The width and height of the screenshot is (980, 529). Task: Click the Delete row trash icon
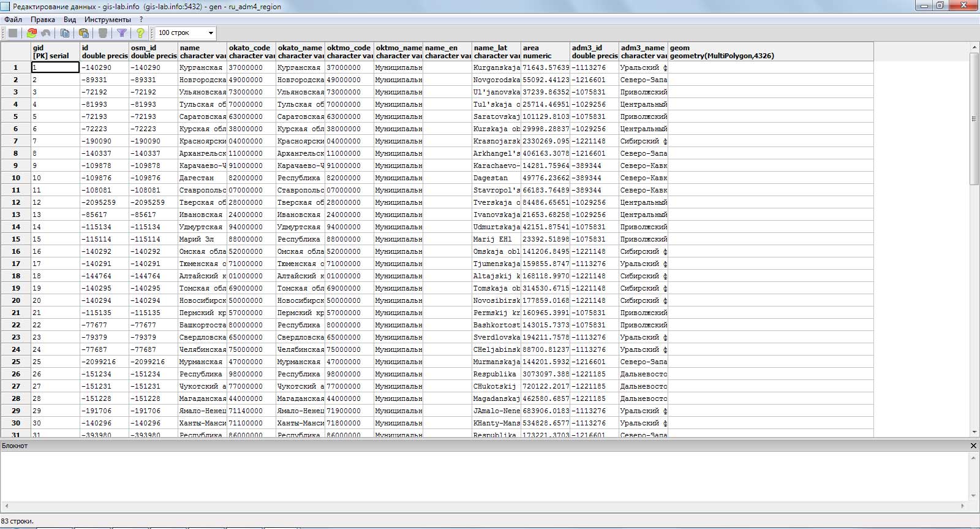click(x=103, y=33)
